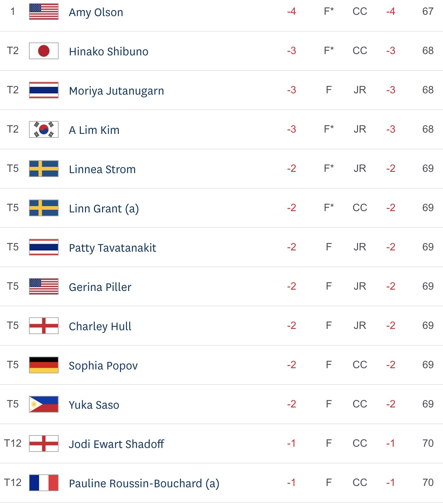Open Jodi Ewart Shadoff's profile
The height and width of the screenshot is (504, 443).
[117, 444]
